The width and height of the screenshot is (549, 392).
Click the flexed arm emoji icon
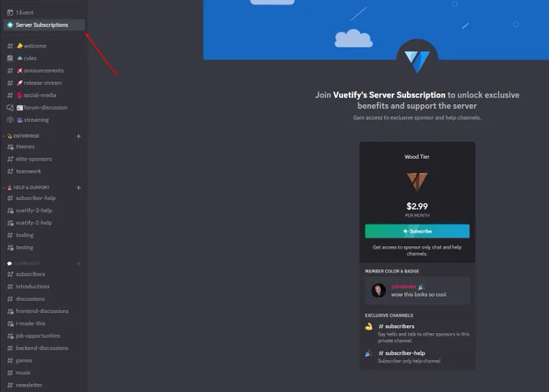[369, 327]
